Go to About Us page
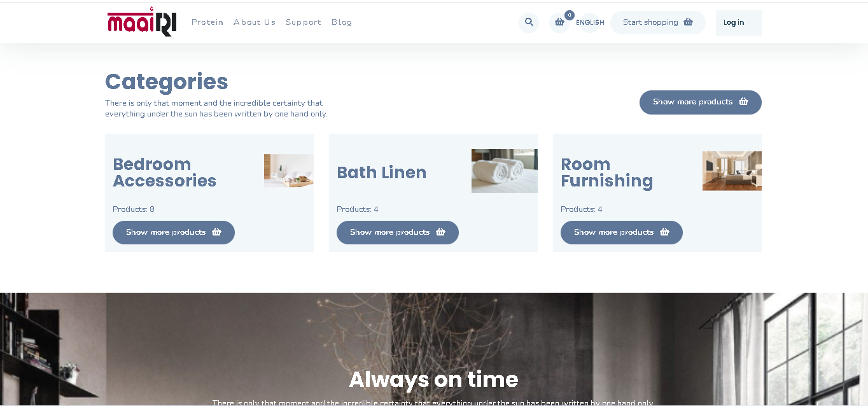The height and width of the screenshot is (406, 868). 255,22
